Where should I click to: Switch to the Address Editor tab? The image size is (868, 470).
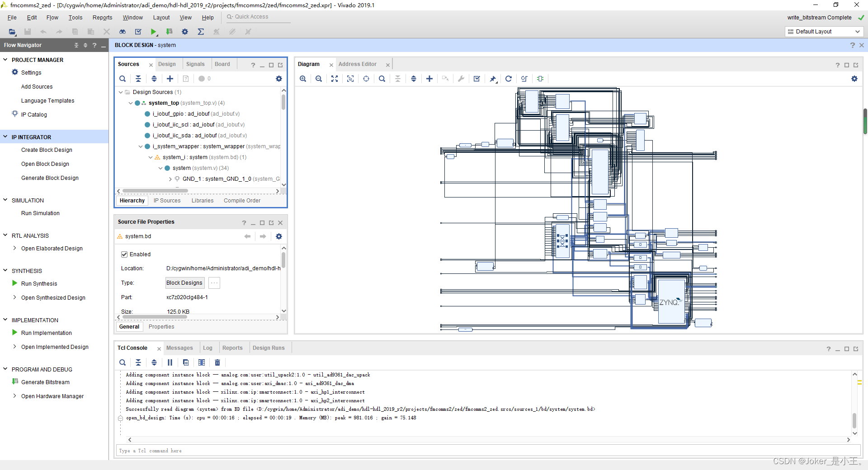click(357, 64)
